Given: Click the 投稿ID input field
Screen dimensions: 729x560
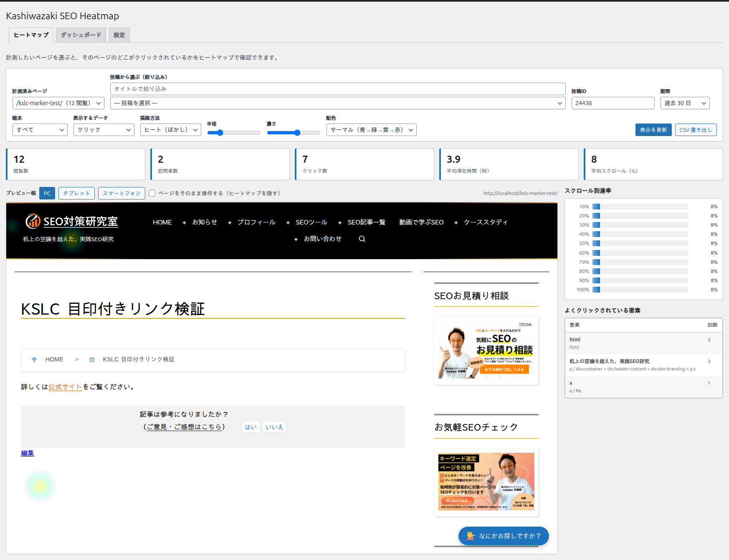Looking at the screenshot, I should (613, 103).
